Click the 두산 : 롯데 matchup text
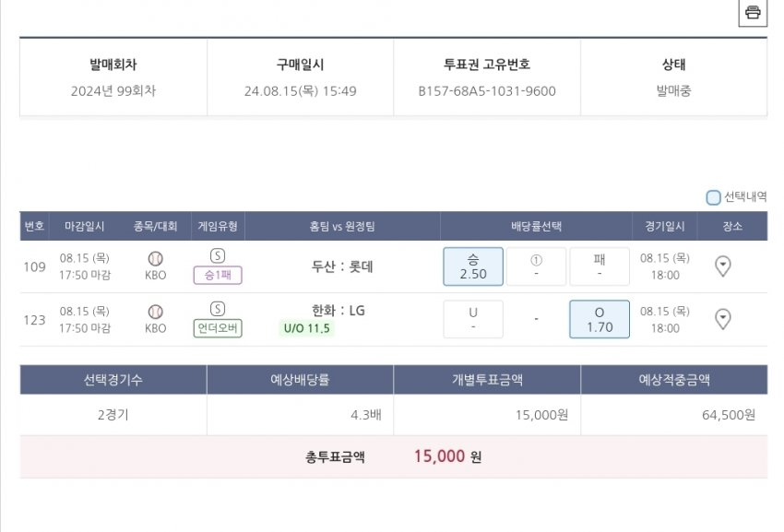Image resolution: width=784 pixels, height=532 pixels. (342, 266)
